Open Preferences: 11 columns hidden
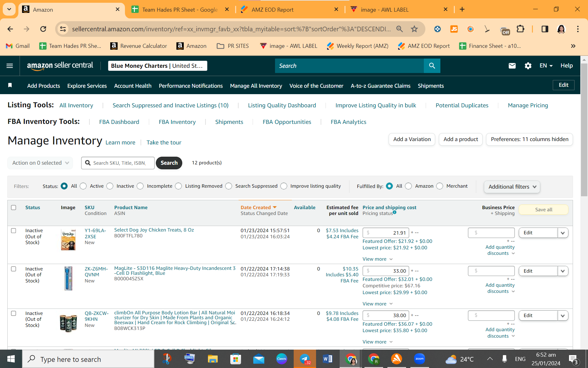 click(530, 139)
